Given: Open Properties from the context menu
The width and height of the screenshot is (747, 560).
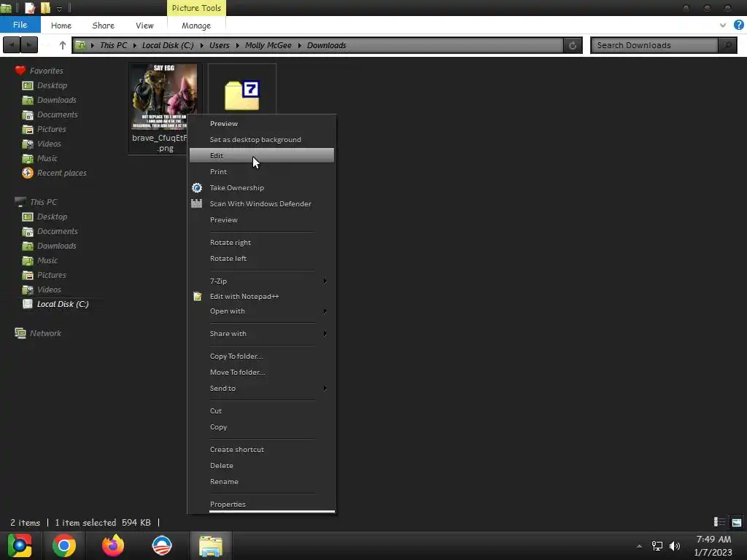Looking at the screenshot, I should [x=228, y=504].
